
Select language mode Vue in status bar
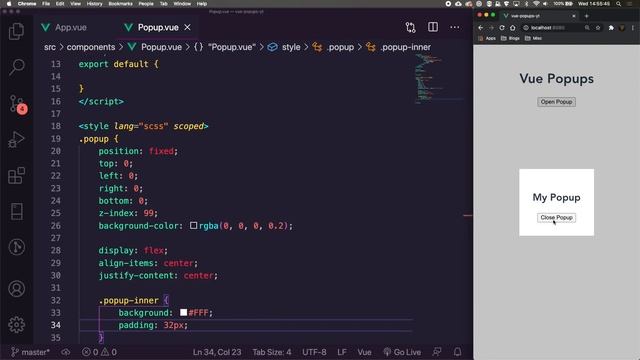(x=364, y=352)
